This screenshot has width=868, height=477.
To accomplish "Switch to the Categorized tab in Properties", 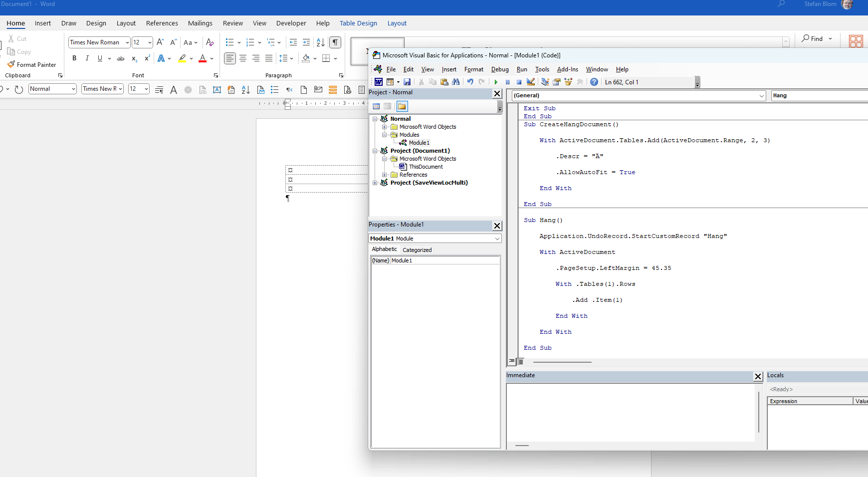I will pos(417,250).
